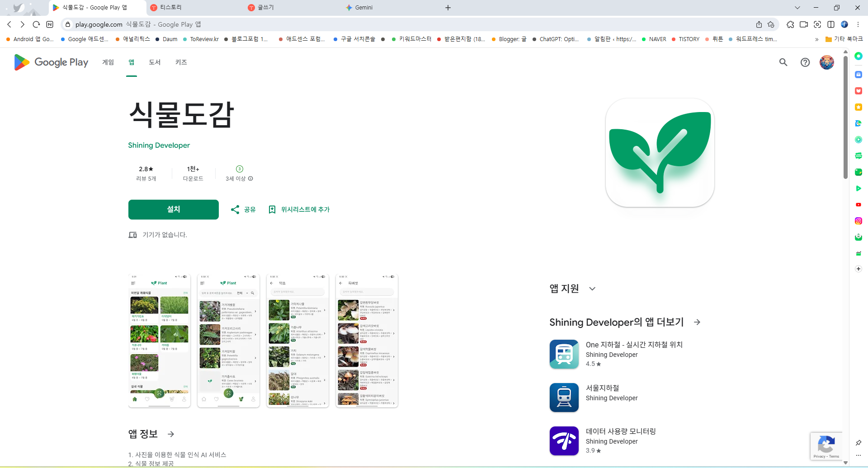Click the second app screenshot thumbnail
Image resolution: width=868 pixels, height=468 pixels.
[x=228, y=340]
